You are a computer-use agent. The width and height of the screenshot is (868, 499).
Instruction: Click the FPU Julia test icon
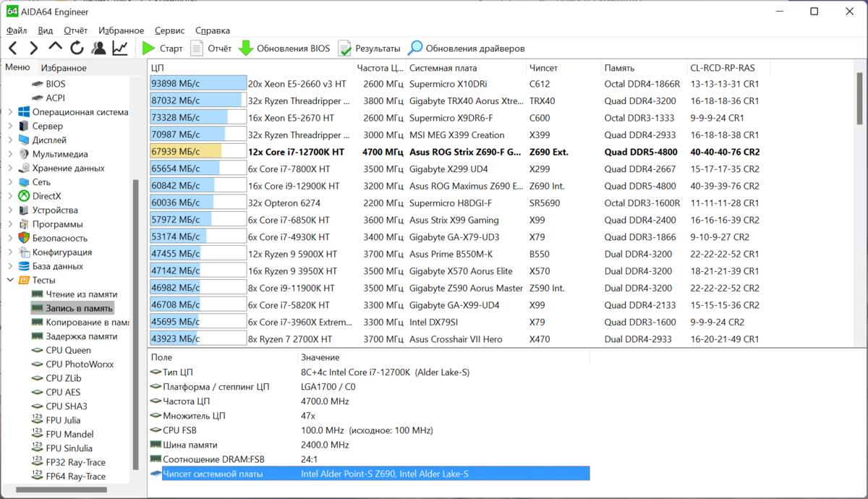38,420
